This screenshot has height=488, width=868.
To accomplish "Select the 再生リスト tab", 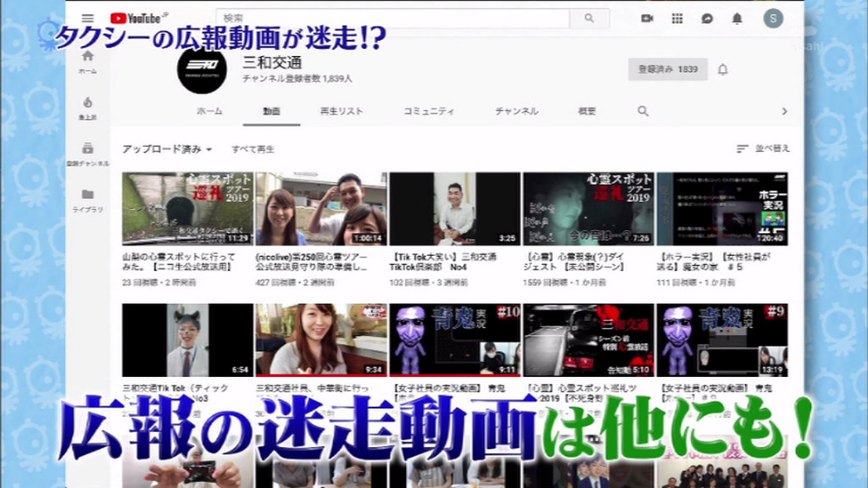I will [x=342, y=111].
